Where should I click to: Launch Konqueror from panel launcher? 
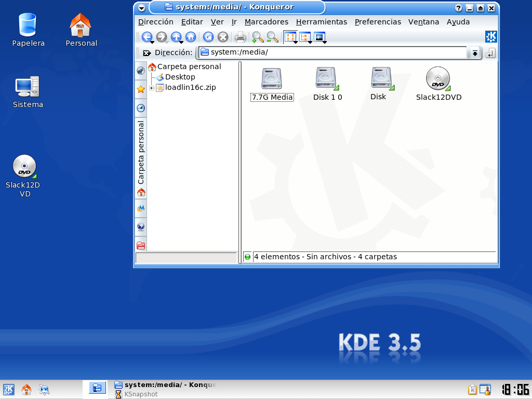[44, 390]
